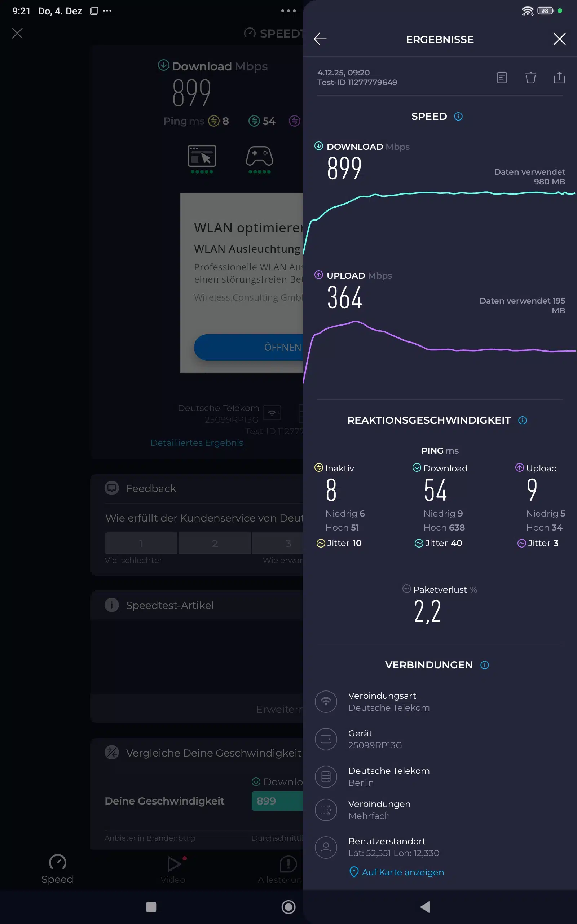The width and height of the screenshot is (577, 924).
Task: Open the test result notes icon
Action: pos(502,78)
